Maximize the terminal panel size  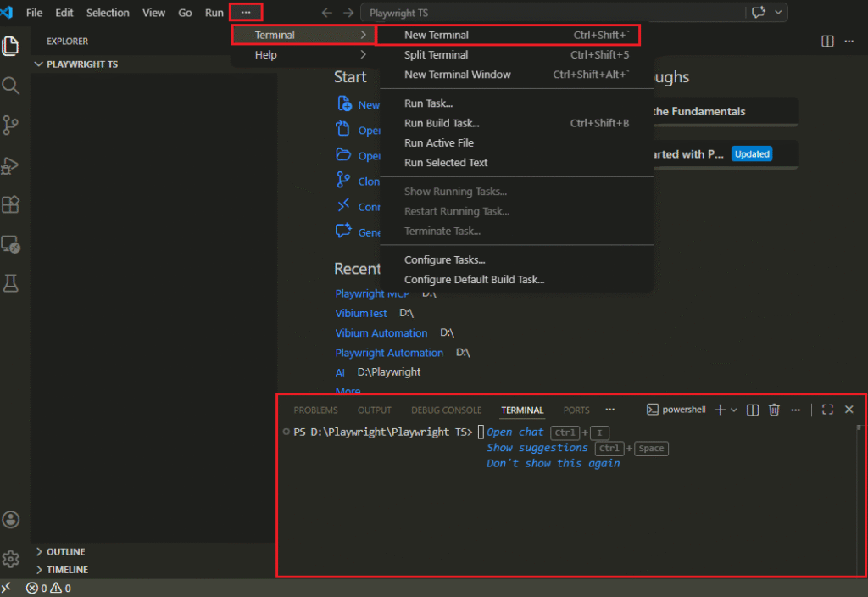pyautogui.click(x=827, y=410)
